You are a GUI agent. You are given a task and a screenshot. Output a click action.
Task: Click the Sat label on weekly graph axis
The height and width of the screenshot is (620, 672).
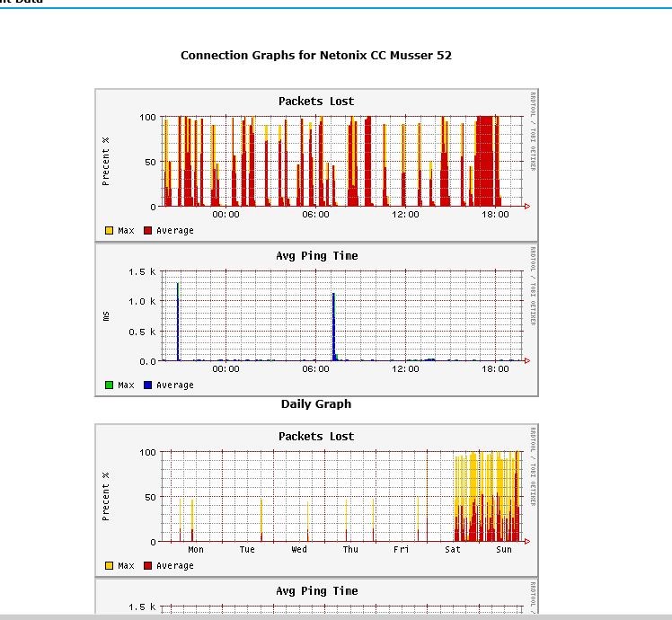[x=453, y=550]
